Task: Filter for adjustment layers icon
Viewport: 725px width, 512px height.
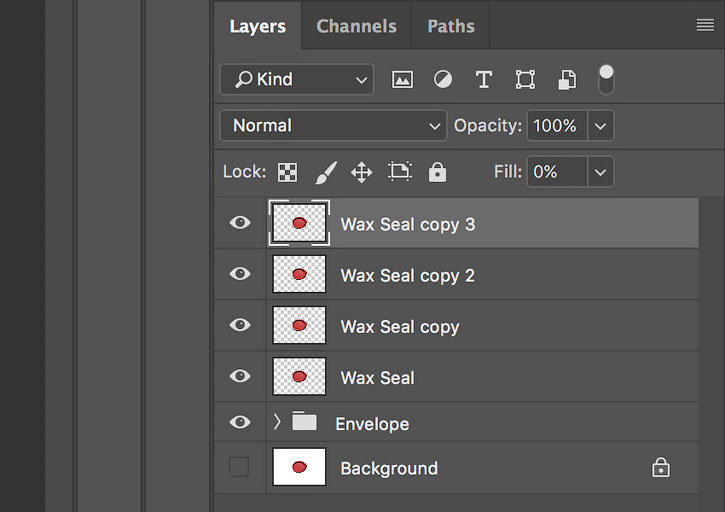Action: point(442,79)
